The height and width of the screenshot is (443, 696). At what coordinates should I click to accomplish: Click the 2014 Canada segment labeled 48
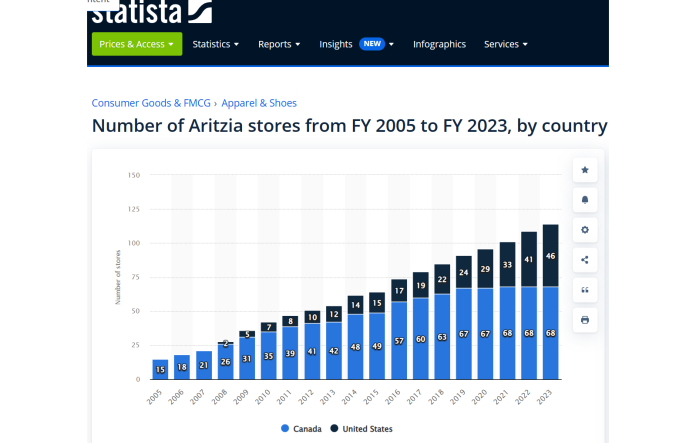[356, 347]
